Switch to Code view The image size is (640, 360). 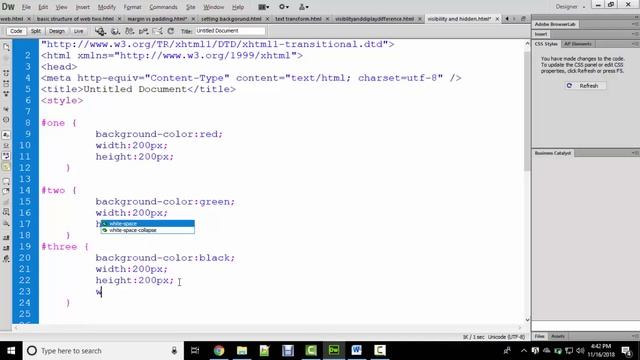[16, 31]
